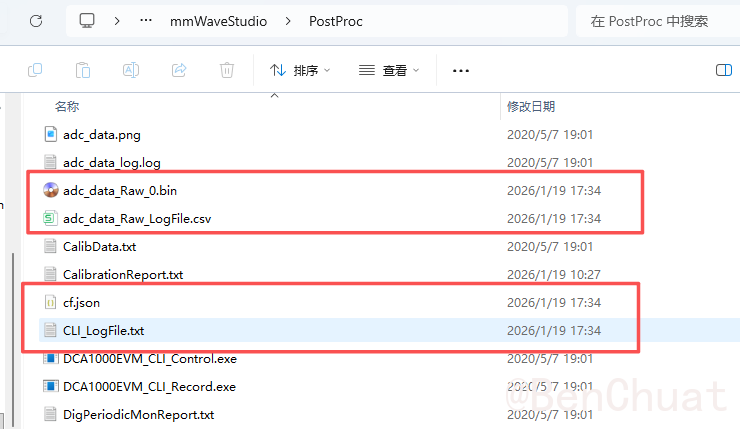Click the adc_data_Raw_0.bin file icon

pyautogui.click(x=51, y=190)
